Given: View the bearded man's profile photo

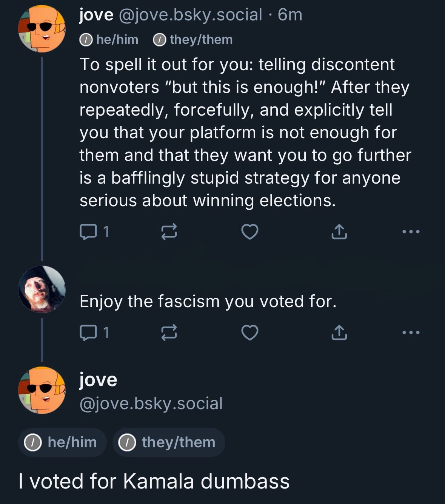Looking at the screenshot, I should pos(42,289).
